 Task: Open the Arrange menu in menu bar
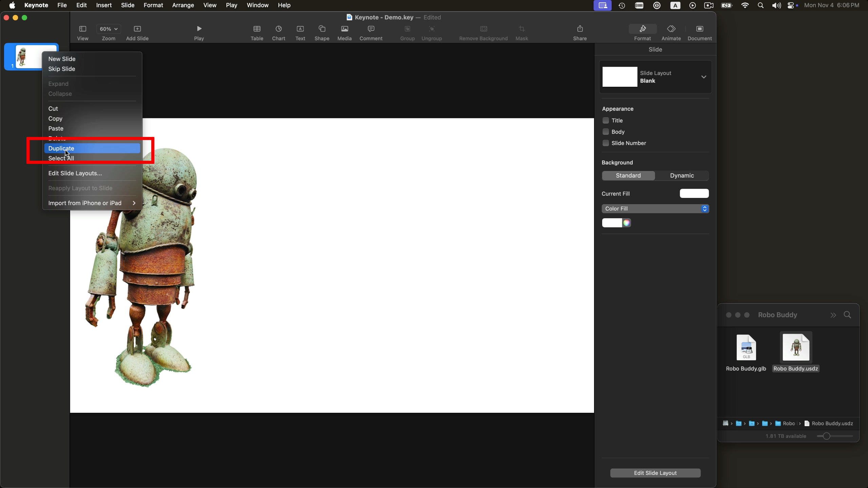click(183, 5)
